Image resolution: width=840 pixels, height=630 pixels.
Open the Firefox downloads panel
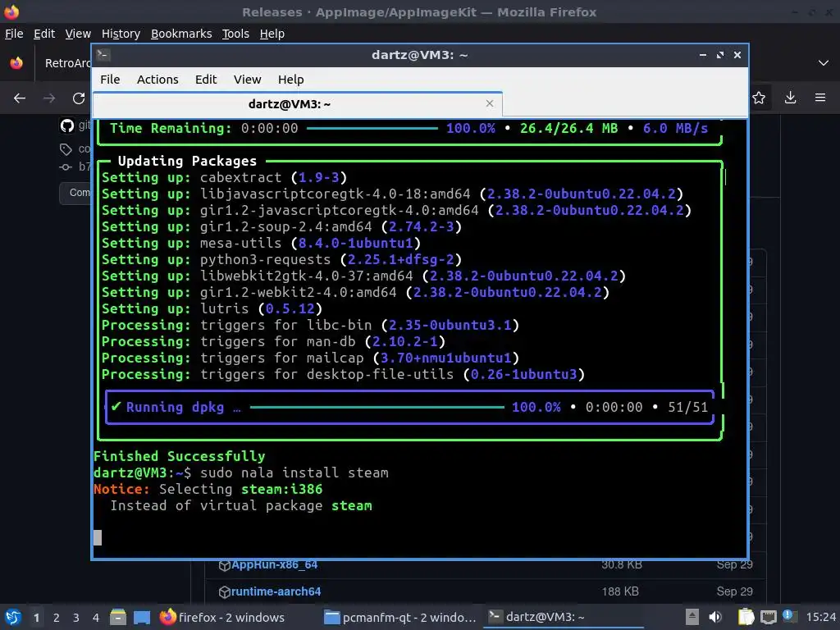click(x=790, y=98)
